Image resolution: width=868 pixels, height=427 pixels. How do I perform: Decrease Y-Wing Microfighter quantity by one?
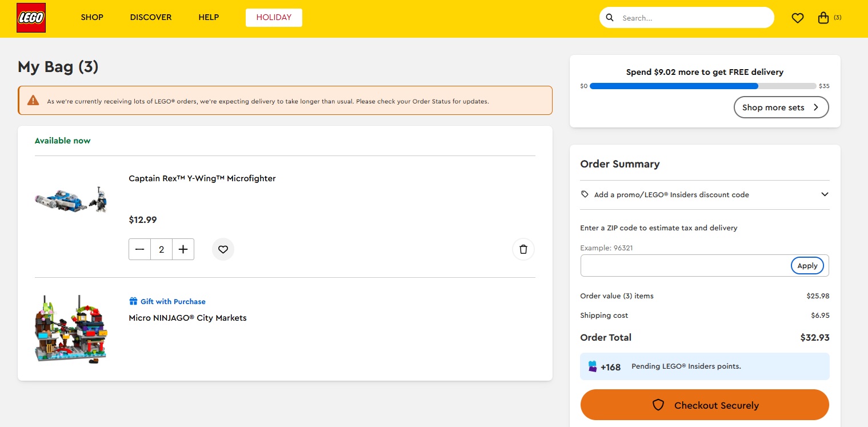pyautogui.click(x=140, y=249)
